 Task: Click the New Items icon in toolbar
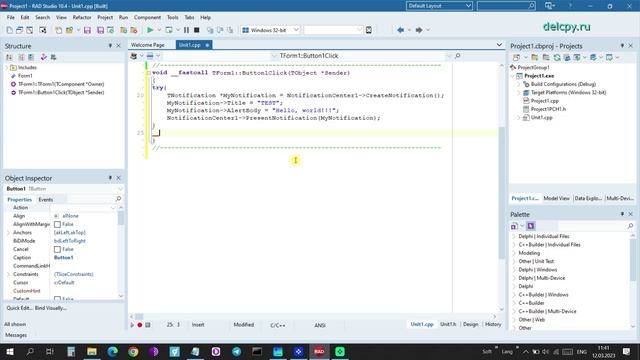9,30
